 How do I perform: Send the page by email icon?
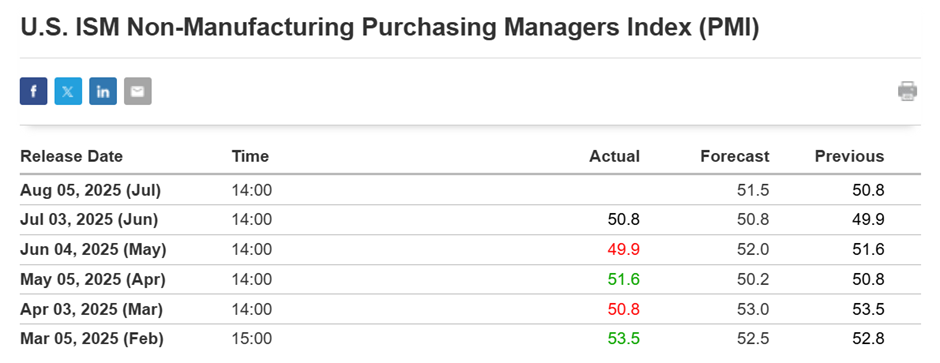click(138, 91)
